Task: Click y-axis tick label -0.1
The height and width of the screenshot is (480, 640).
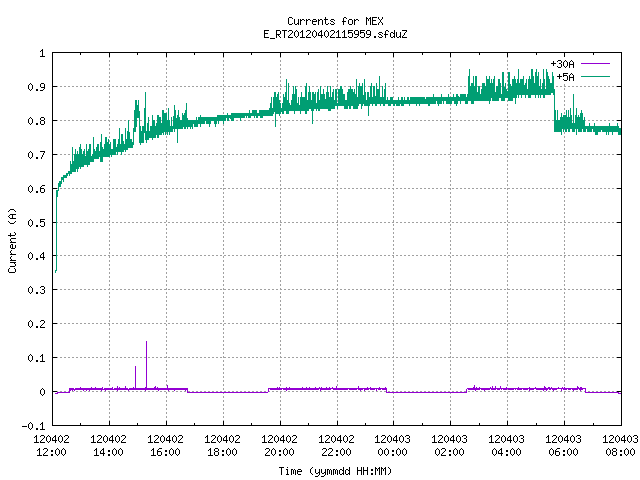Action: tap(33, 426)
